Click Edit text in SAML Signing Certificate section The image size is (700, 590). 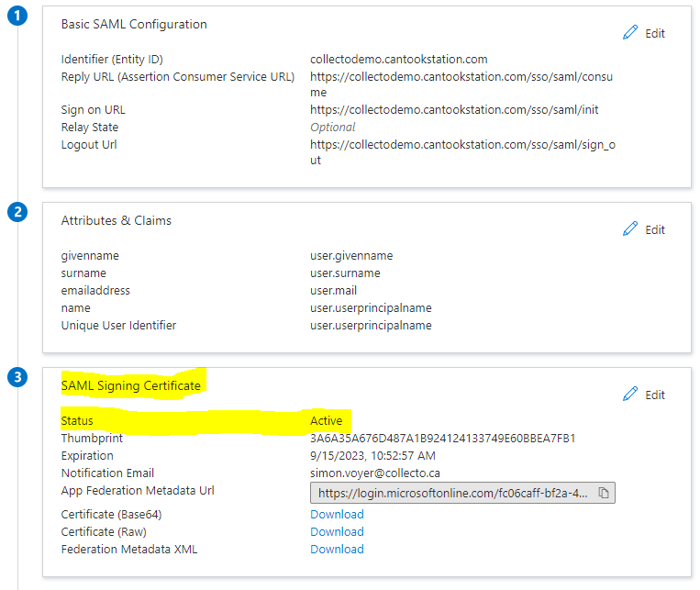pos(655,395)
